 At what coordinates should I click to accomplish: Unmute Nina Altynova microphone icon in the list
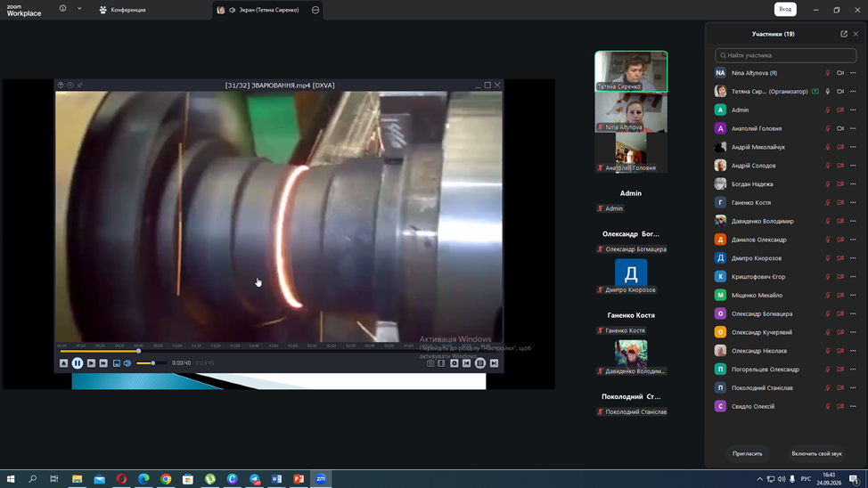coord(828,73)
